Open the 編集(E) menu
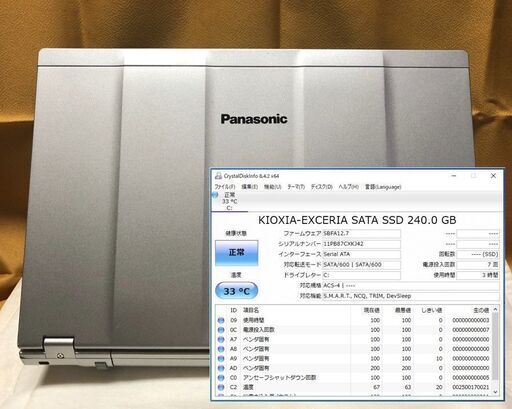512x409 pixels. tap(250, 187)
